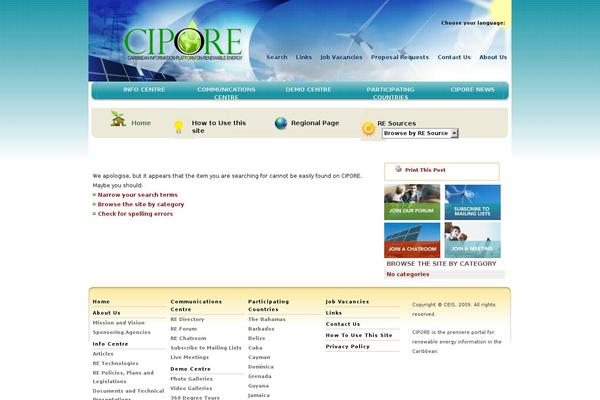Open Job Vacancies in the header

coord(341,57)
